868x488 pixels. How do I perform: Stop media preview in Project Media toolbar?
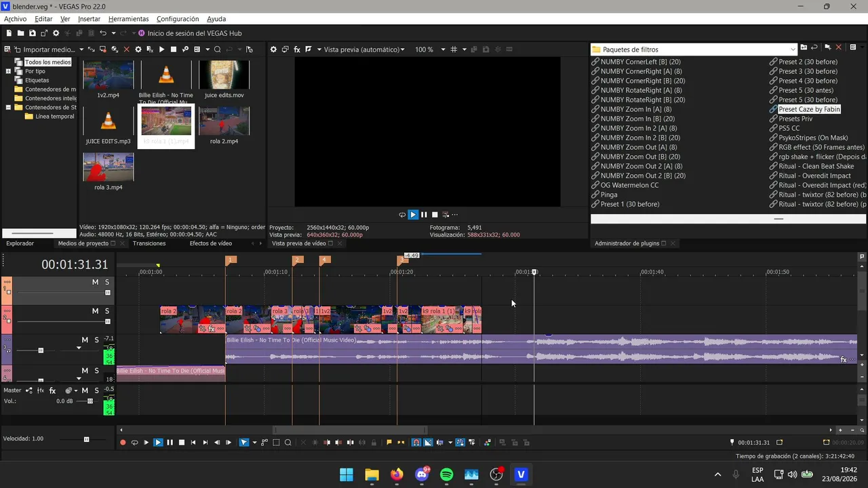(174, 49)
